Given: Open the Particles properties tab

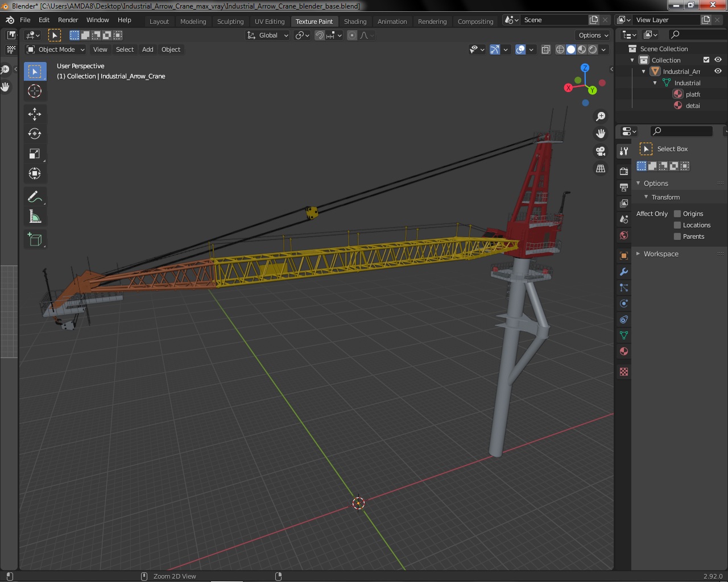Looking at the screenshot, I should [x=624, y=288].
